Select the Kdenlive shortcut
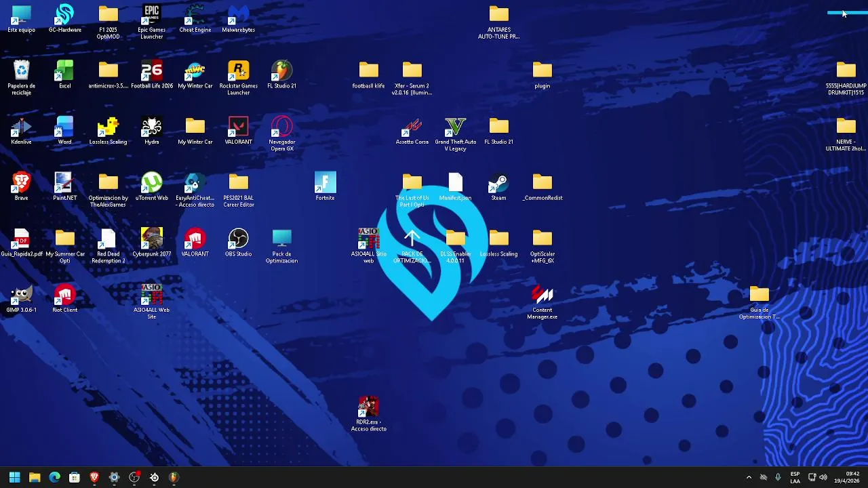The image size is (868, 488). (x=21, y=131)
